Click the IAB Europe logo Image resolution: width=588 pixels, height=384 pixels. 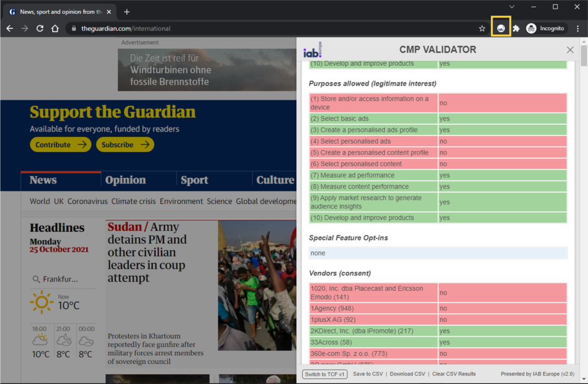coord(313,50)
